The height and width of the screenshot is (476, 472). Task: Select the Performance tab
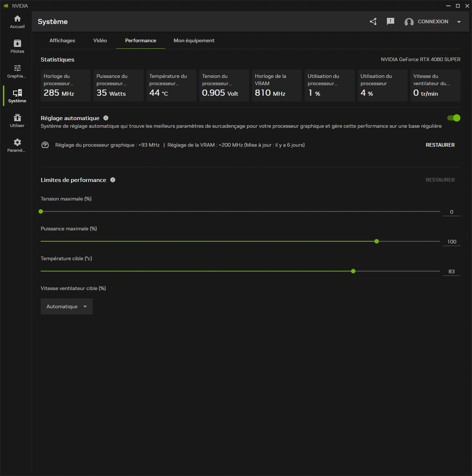pyautogui.click(x=141, y=40)
